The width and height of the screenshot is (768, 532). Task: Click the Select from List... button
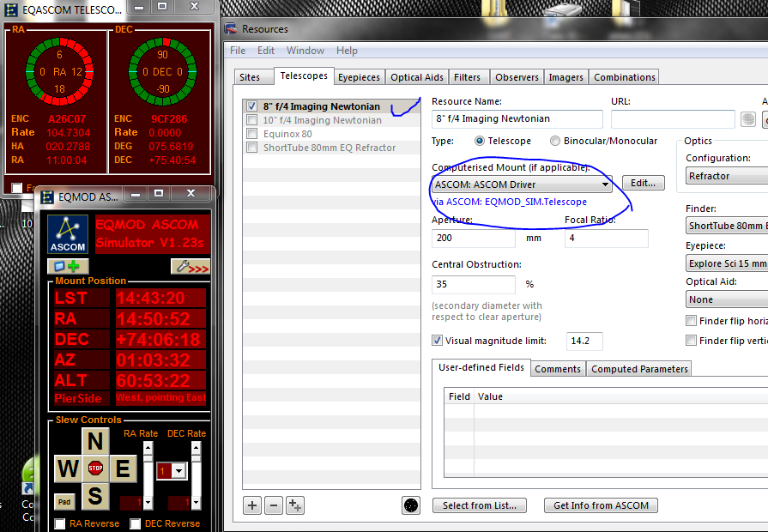480,505
